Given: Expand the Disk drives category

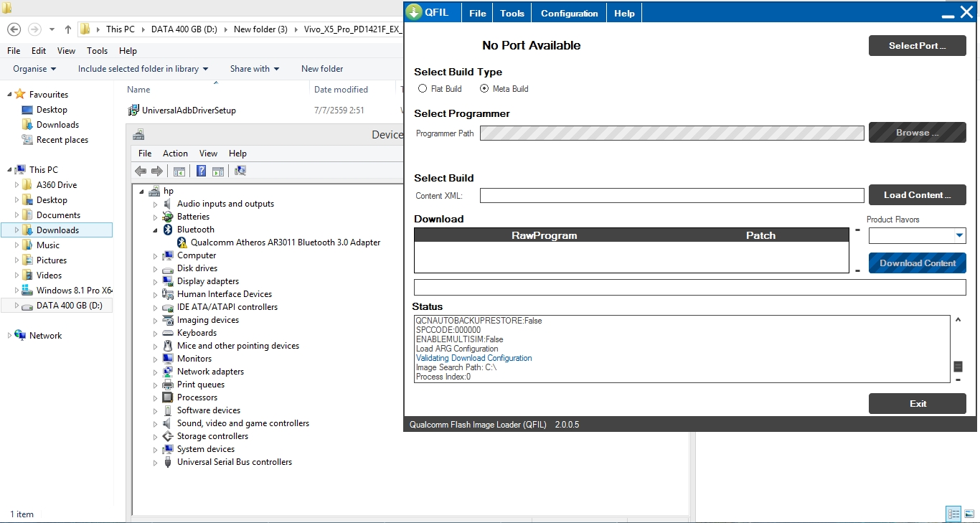Looking at the screenshot, I should tap(155, 268).
